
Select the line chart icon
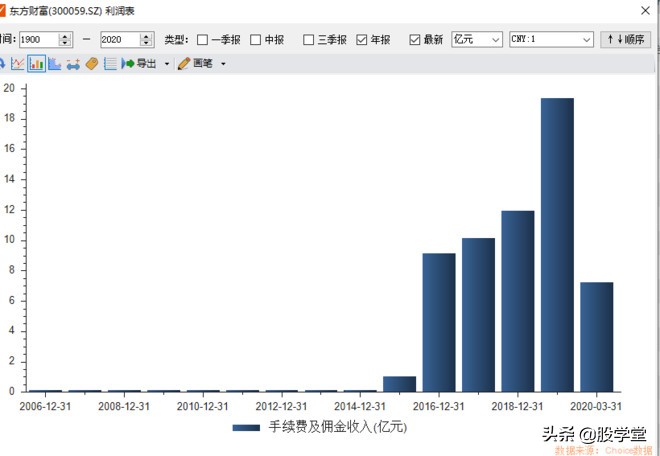click(x=17, y=64)
